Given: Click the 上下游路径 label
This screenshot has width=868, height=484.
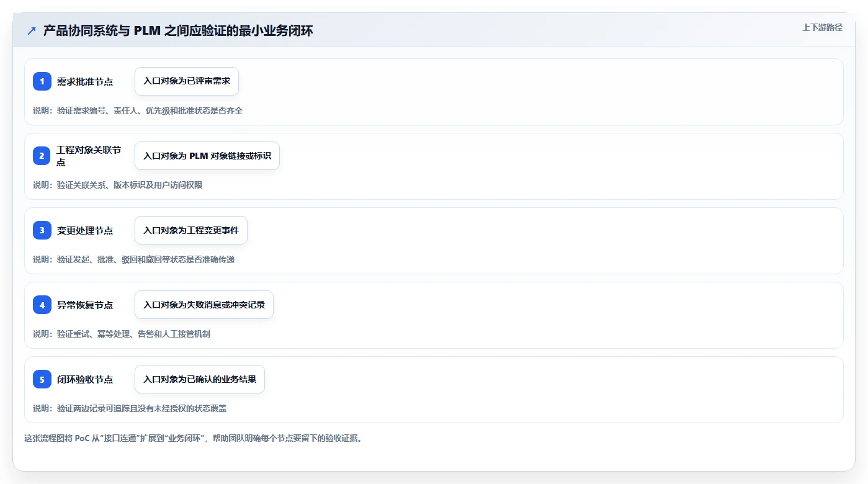Looking at the screenshot, I should 822,27.
